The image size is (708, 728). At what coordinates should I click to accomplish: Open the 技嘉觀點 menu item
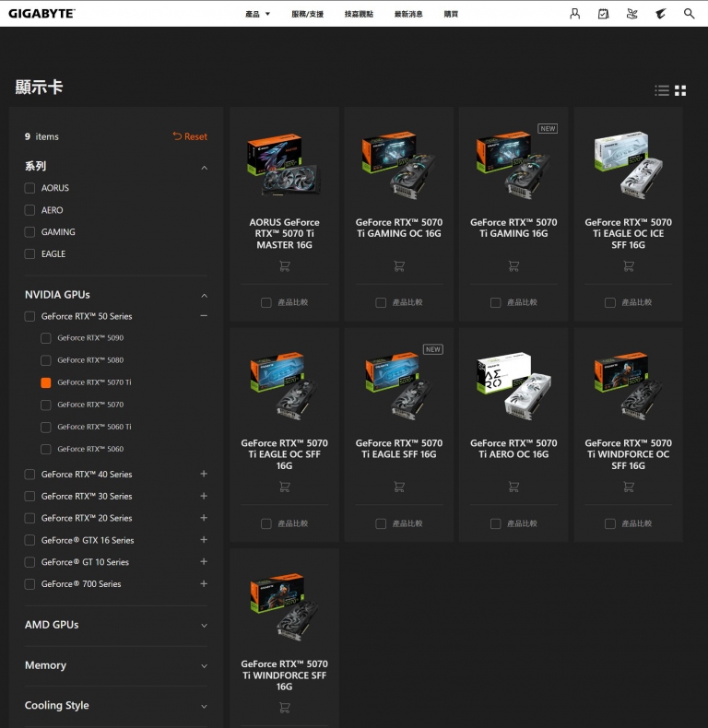point(359,14)
